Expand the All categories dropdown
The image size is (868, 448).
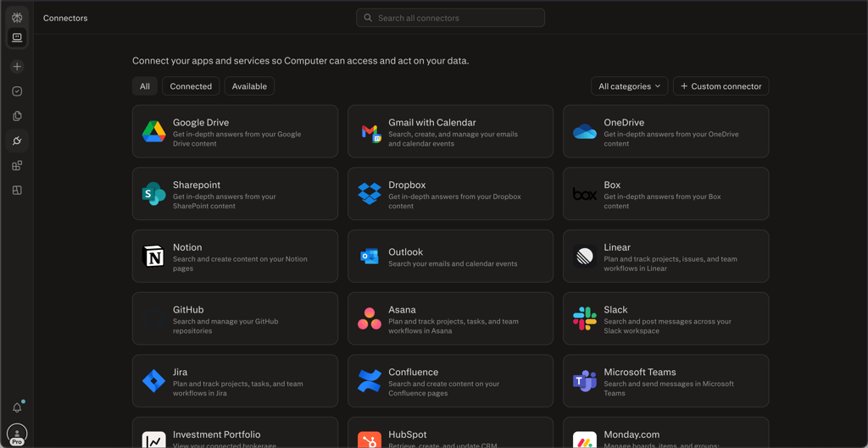click(x=630, y=86)
